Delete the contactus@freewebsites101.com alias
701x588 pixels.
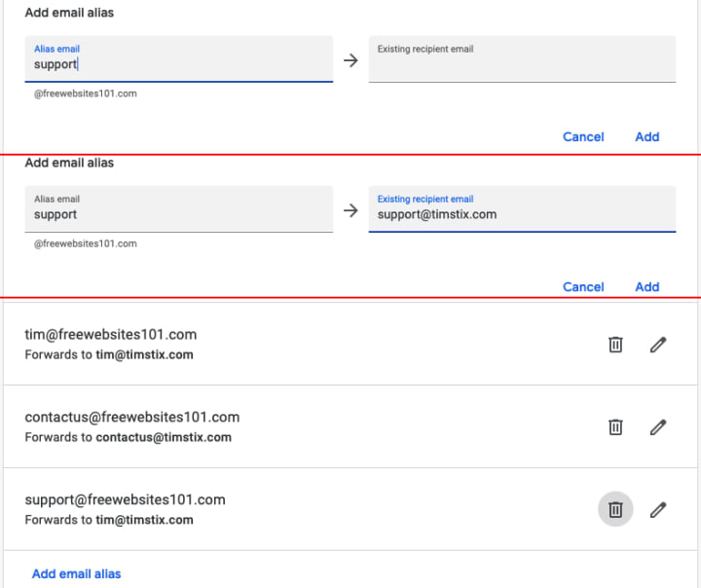pyautogui.click(x=615, y=426)
